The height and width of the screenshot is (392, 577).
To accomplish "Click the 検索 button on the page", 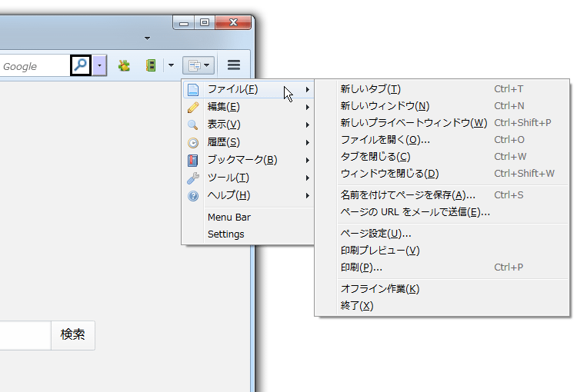I will click(x=73, y=335).
